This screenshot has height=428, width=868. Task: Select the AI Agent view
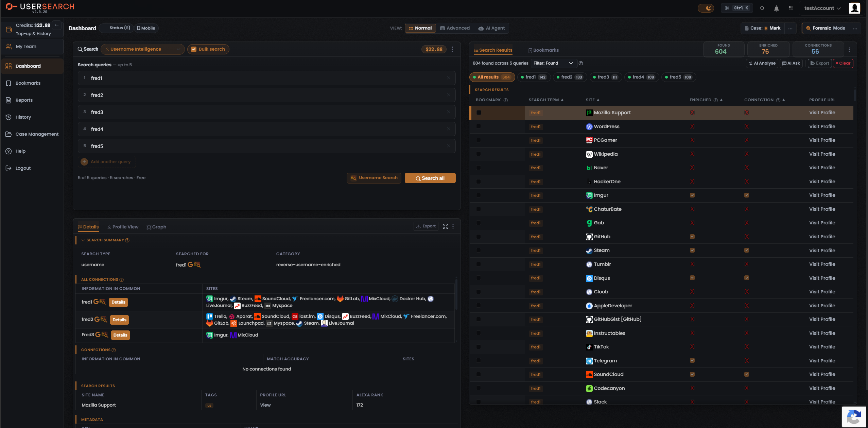(x=491, y=28)
